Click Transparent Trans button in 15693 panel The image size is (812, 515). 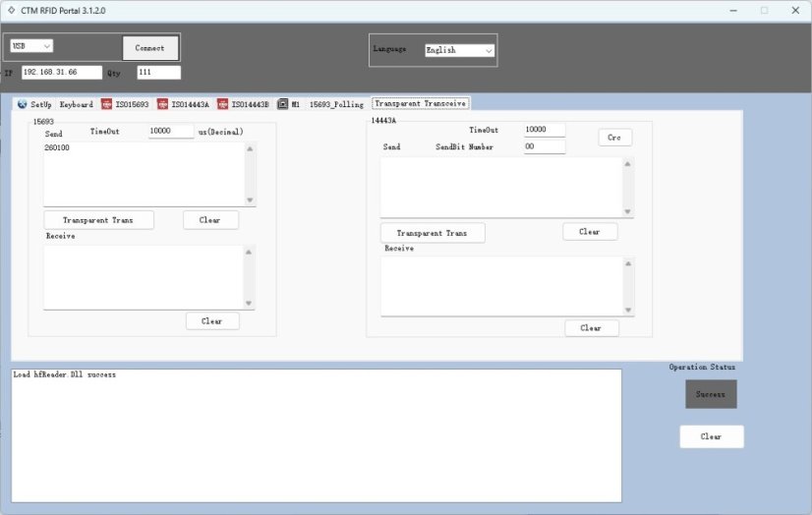pos(98,220)
